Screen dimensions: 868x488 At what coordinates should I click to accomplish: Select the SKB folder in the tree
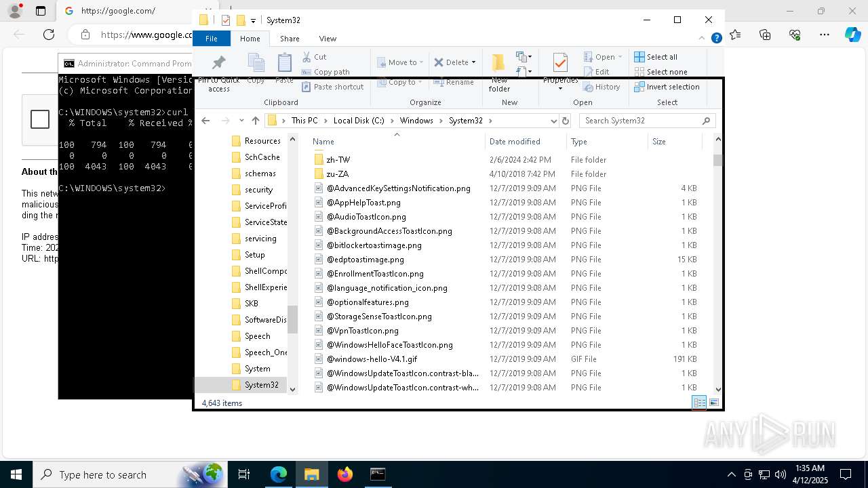pyautogui.click(x=252, y=304)
